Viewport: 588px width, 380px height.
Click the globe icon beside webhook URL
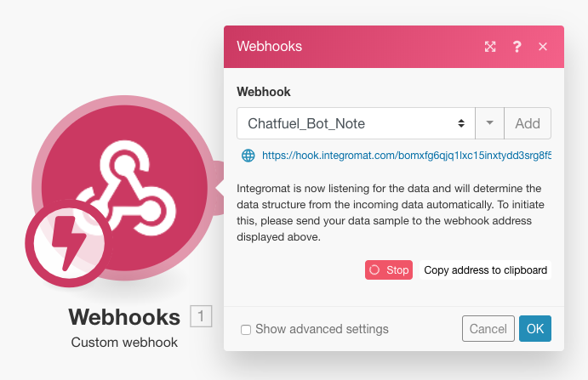click(x=248, y=156)
